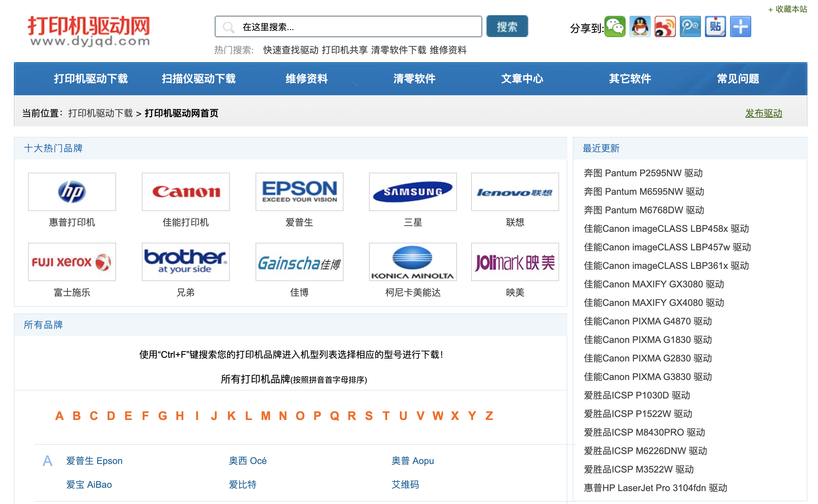
Task: Share to QQ penguin icon
Action: click(x=640, y=27)
